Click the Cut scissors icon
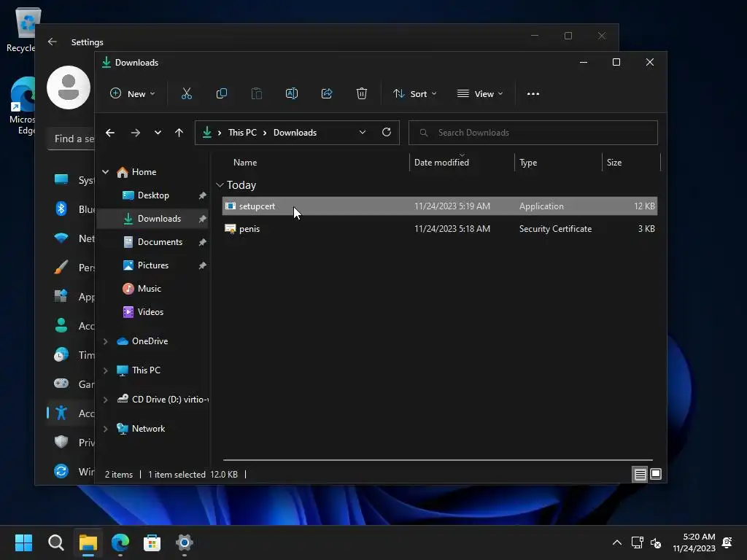This screenshot has height=560, width=747. coord(186,94)
